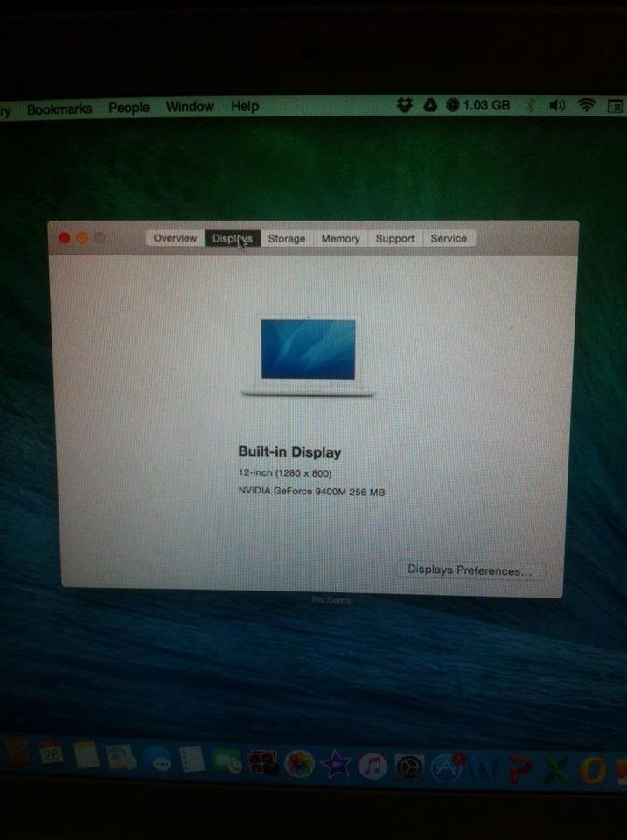Screen dimensions: 627x840
Task: Open the volume control in menu bar
Action: click(557, 105)
